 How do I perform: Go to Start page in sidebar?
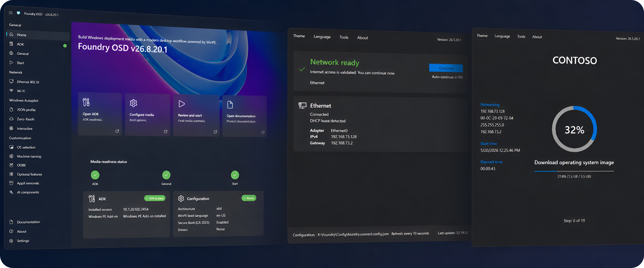pos(38,63)
